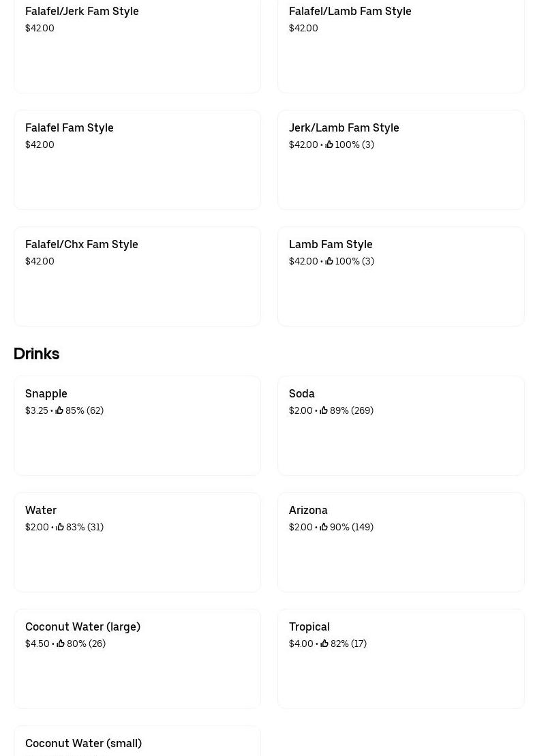Viewport: 548px width, 756px height.
Task: Click thumbs-up icon on Lamb Fam Style
Action: 329,261
